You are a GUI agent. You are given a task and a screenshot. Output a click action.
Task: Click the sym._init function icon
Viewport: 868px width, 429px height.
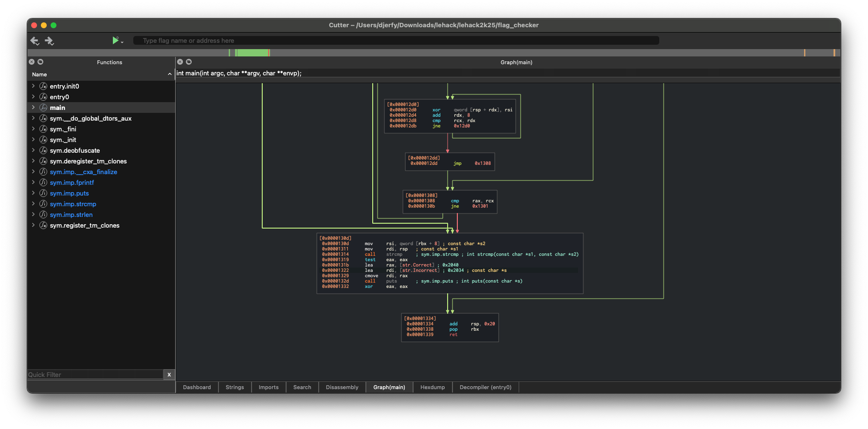click(x=43, y=140)
